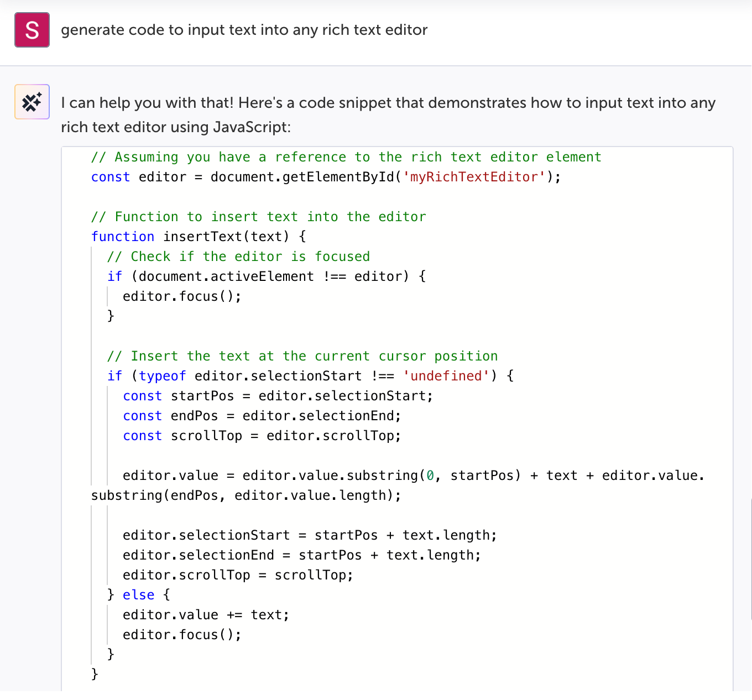The width and height of the screenshot is (752, 700).
Task: Click the 'myRichTextEditor' string in code
Action: tap(474, 177)
